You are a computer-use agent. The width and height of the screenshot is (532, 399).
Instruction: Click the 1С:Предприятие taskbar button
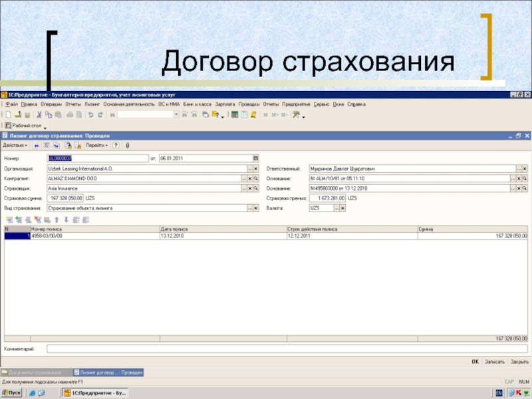pyautogui.click(x=95, y=393)
